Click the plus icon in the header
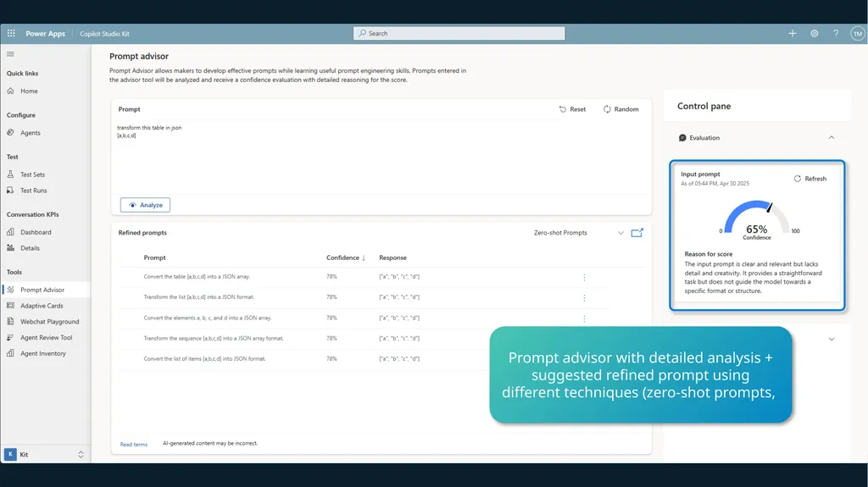The height and width of the screenshot is (487, 868). [793, 33]
